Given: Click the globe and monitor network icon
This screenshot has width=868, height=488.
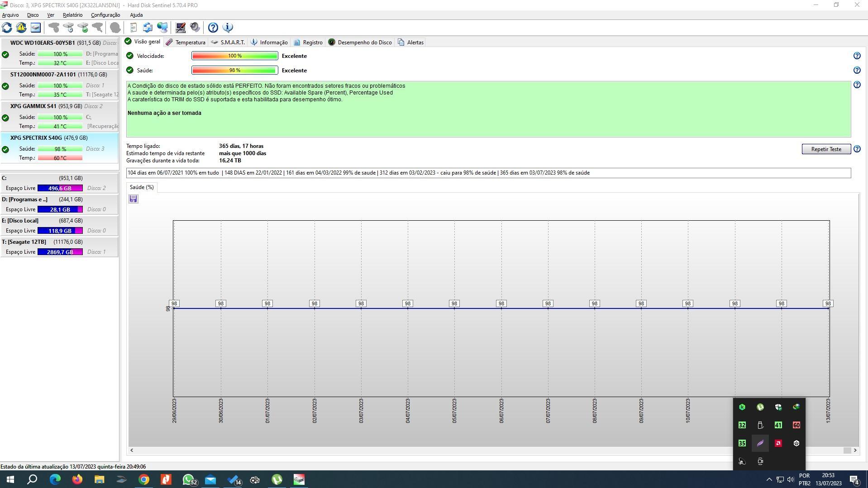Looking at the screenshot, I should click(x=162, y=28).
